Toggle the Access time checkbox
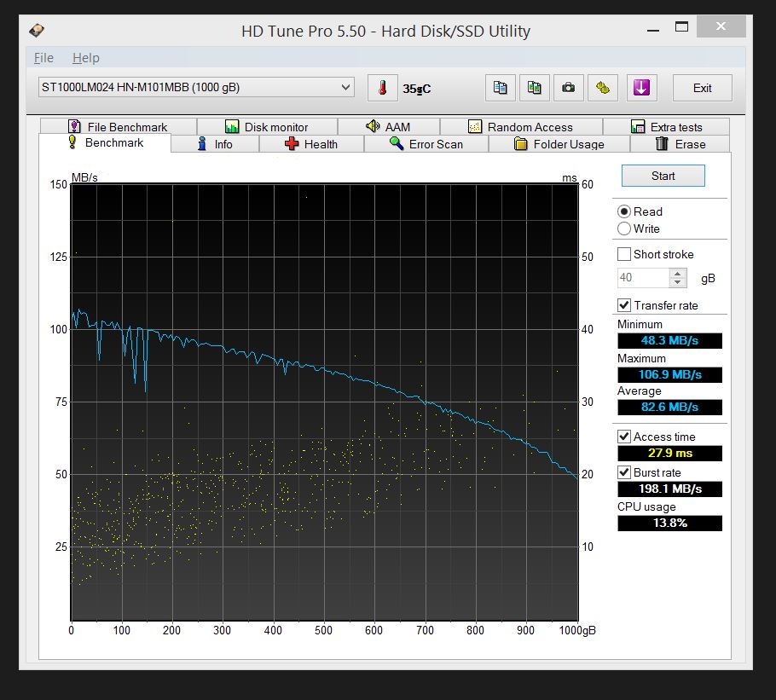This screenshot has width=776, height=700. point(624,437)
